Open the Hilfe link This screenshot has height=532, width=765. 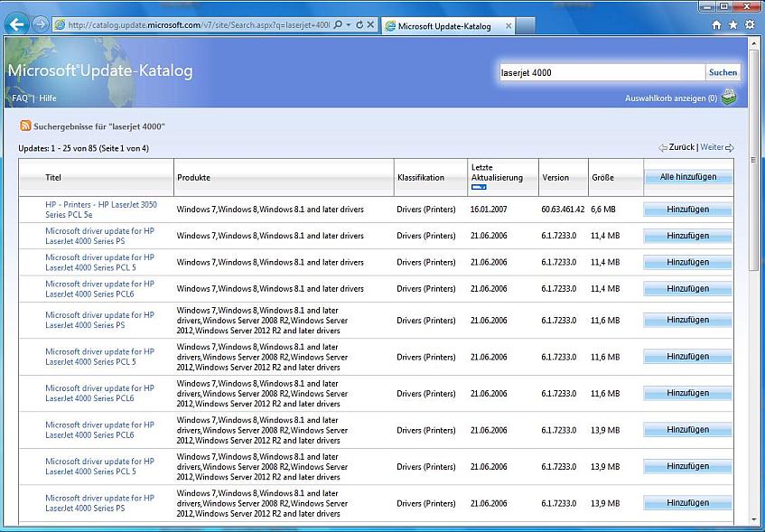(x=48, y=98)
